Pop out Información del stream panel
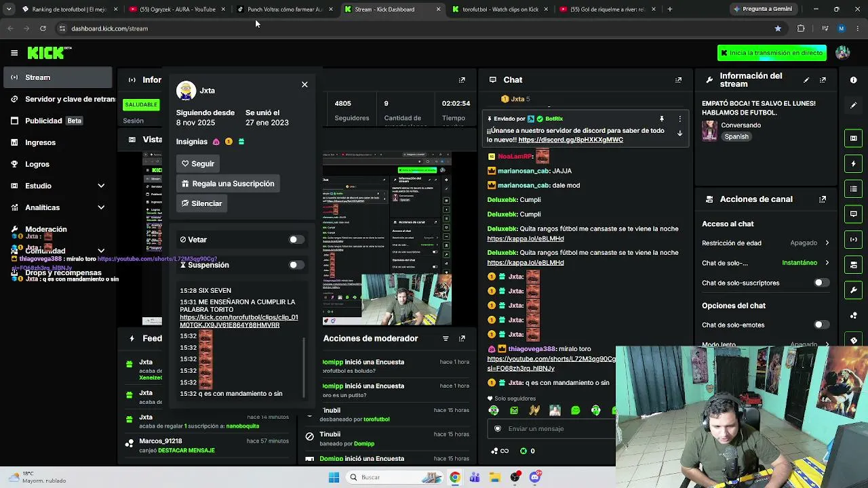The image size is (868, 488). (x=823, y=80)
